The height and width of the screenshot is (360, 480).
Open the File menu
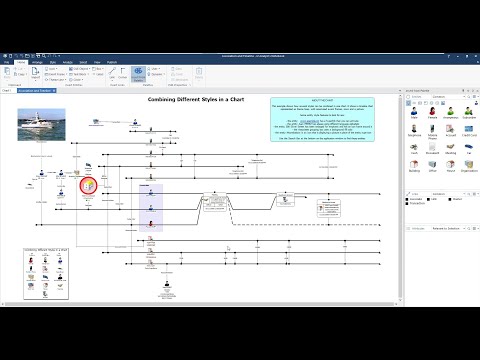6,62
